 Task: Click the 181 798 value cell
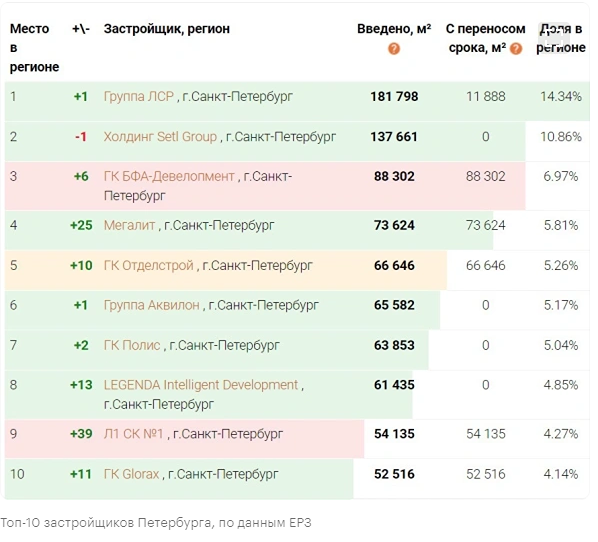[x=394, y=96]
